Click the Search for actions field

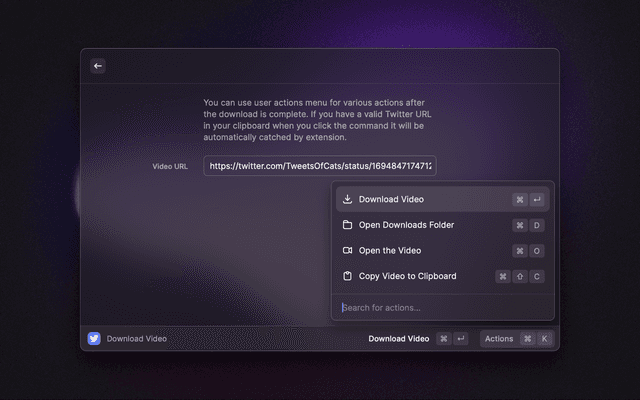(x=440, y=307)
